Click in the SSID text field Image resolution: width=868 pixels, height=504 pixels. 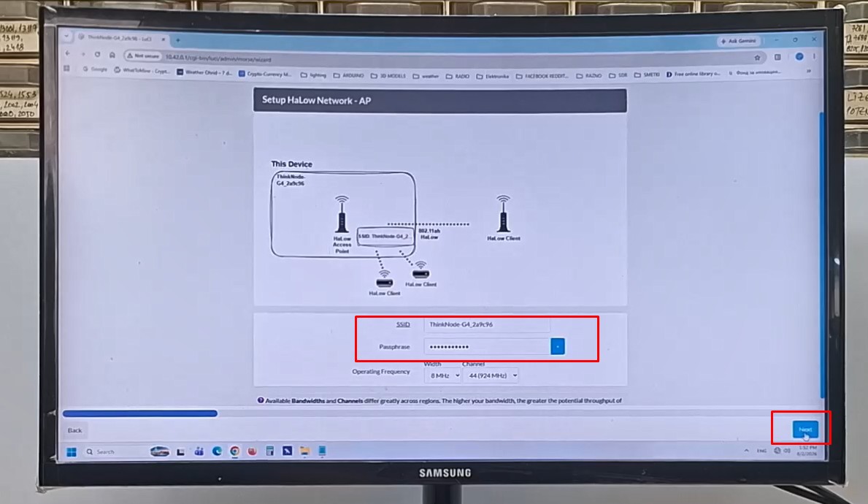[x=487, y=324]
